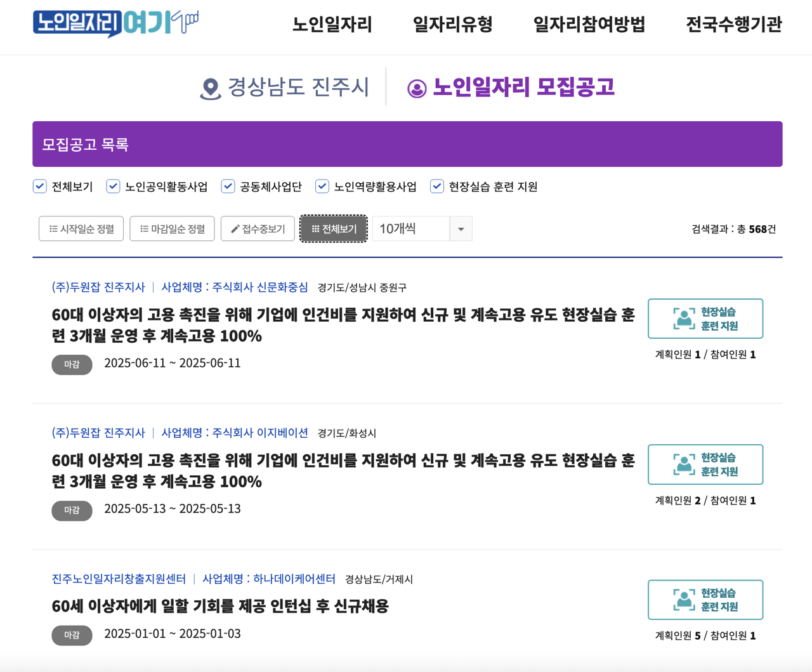Viewport: 812px width, 672px height.
Task: Click the 마감일순 정렬 sort button
Action: (x=172, y=228)
